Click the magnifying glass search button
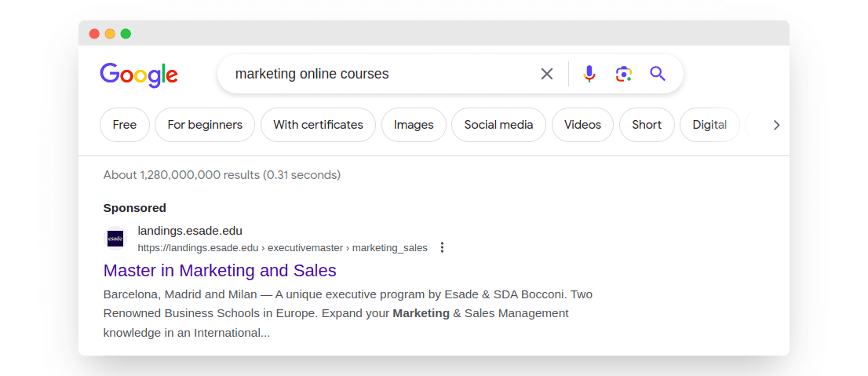Screen dimensions: 868x376 tap(657, 74)
